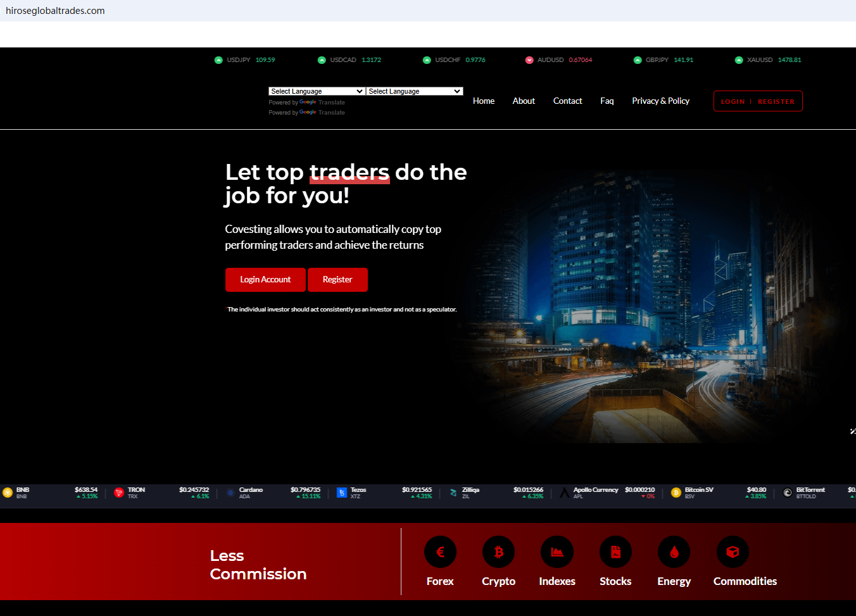Screen dimensions: 856x616
Task: Select the Zilliqa logo icon
Action: point(453,493)
